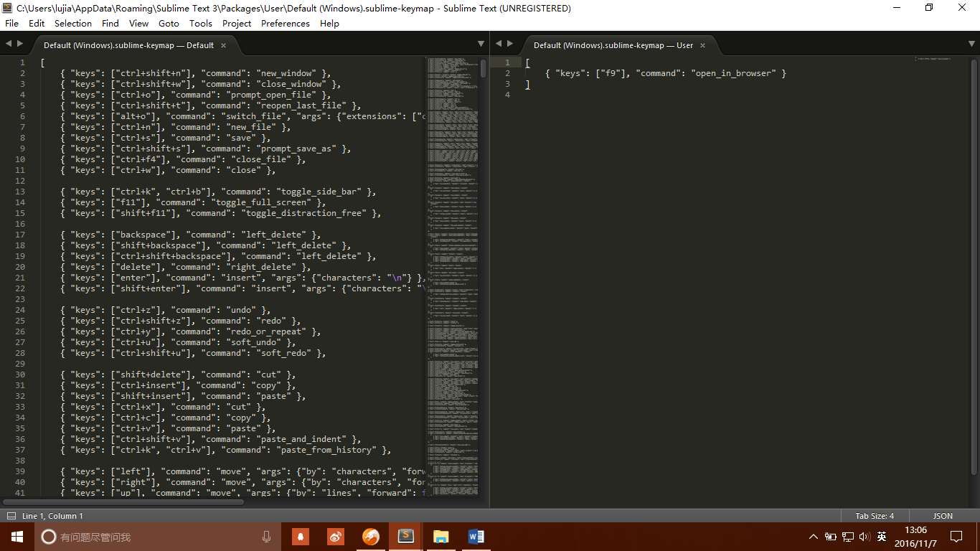Viewport: 980px width, 551px height.
Task: Open File Explorer from the taskbar
Action: (440, 537)
